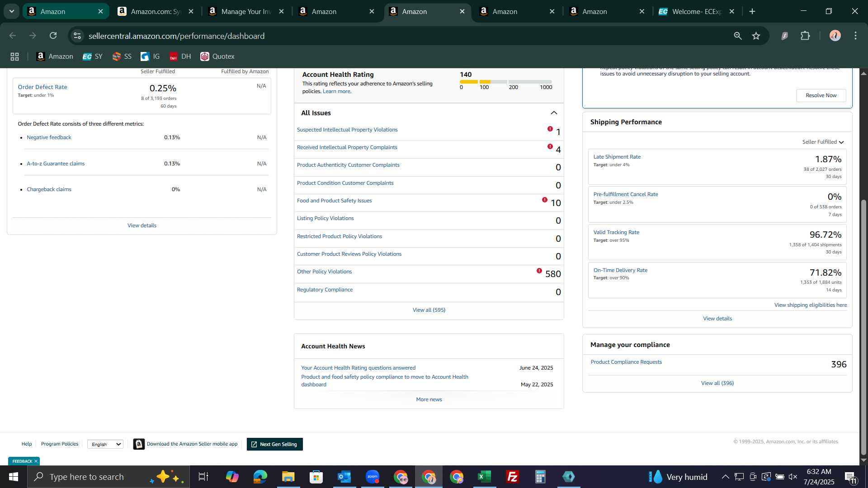The height and width of the screenshot is (488, 868).
Task: Open a new browser tab
Action: click(752, 11)
